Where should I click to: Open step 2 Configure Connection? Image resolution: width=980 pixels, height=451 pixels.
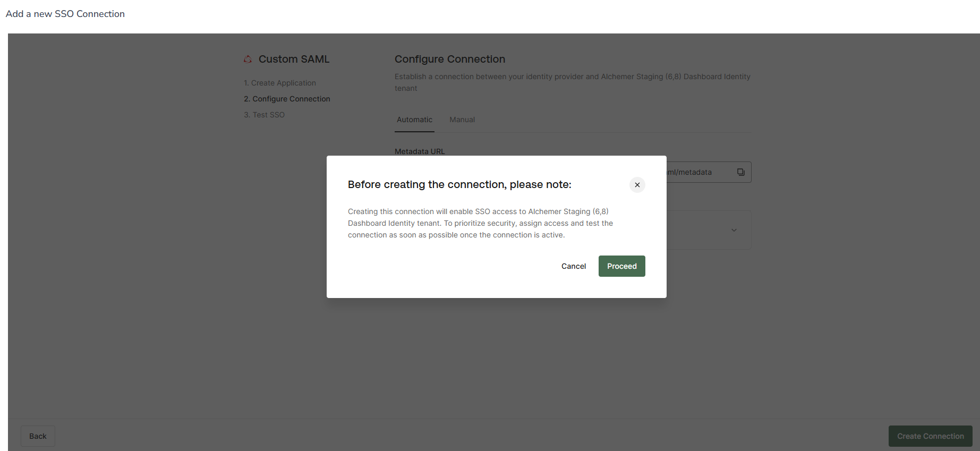click(287, 99)
